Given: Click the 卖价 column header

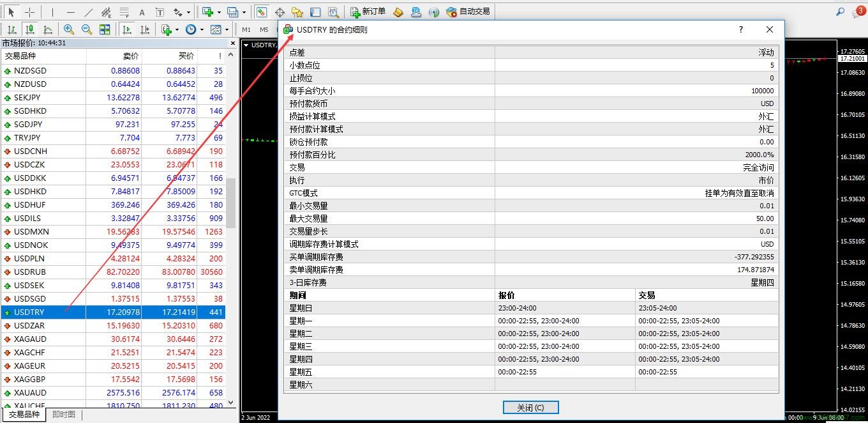Looking at the screenshot, I should pyautogui.click(x=114, y=56).
